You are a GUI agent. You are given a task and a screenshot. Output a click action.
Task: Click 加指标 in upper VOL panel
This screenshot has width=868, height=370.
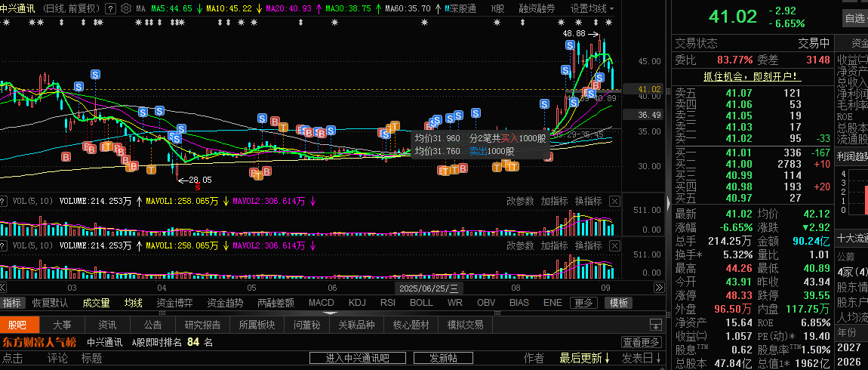click(555, 201)
